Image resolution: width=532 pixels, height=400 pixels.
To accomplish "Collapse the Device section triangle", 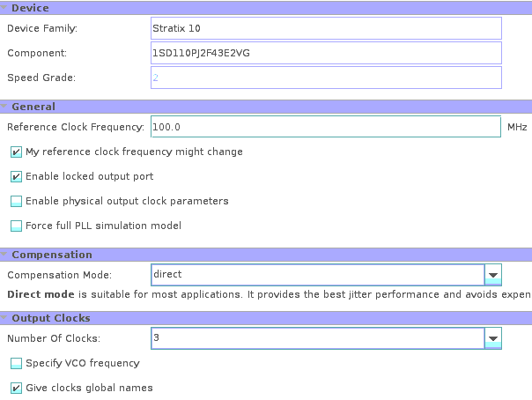I will click(x=4, y=8).
